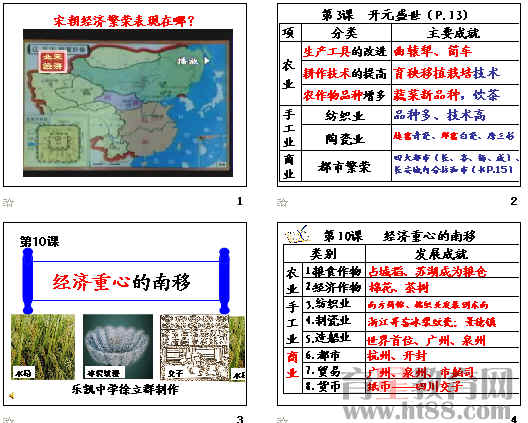Click 农业 row header in slide 2

click(290, 74)
